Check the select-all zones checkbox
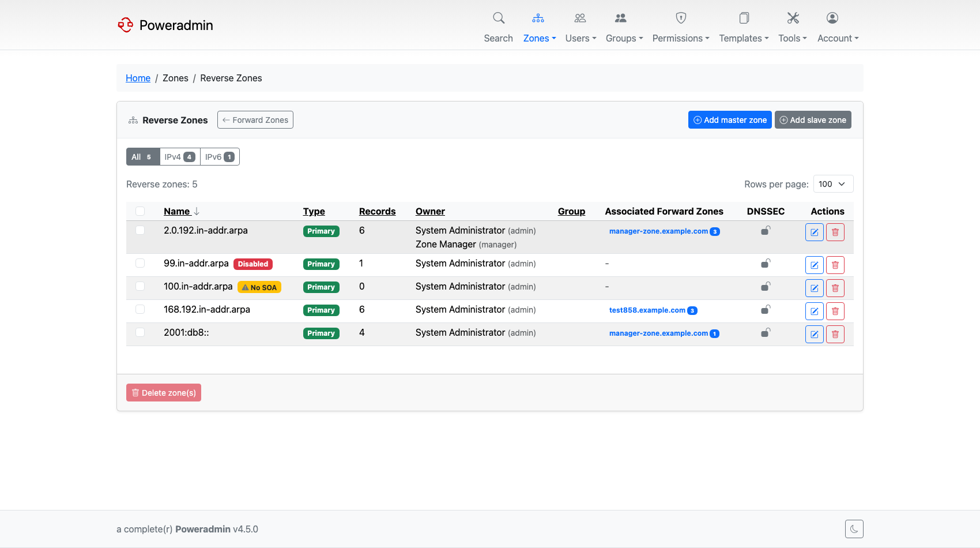Image resolution: width=980 pixels, height=548 pixels. [140, 211]
